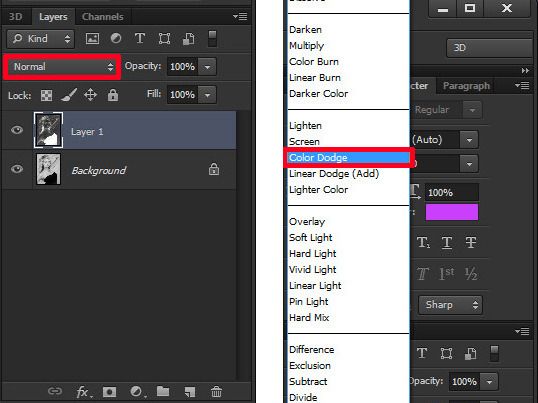Image resolution: width=538 pixels, height=403 pixels.
Task: Toggle filter switch in right-side panel
Action: 494,353
